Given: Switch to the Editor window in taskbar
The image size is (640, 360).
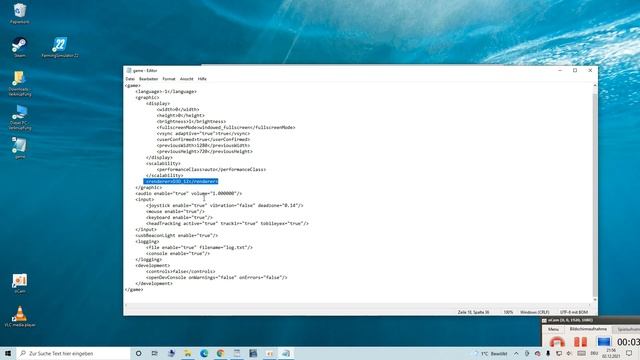Looking at the screenshot, I should [286, 353].
